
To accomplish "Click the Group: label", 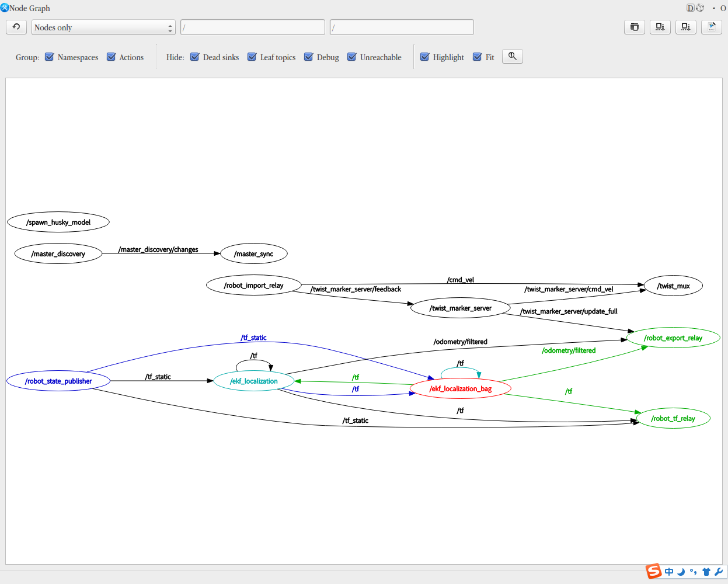I will click(27, 57).
